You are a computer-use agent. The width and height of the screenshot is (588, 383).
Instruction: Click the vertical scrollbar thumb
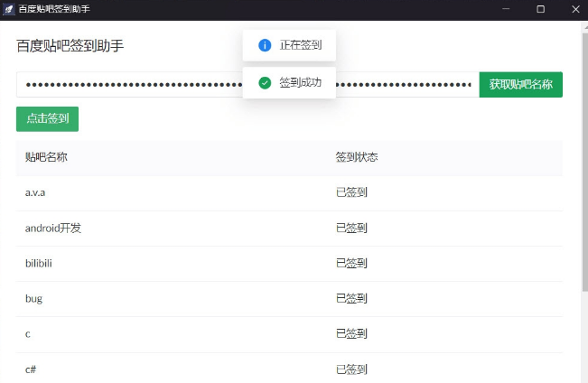tap(585, 162)
